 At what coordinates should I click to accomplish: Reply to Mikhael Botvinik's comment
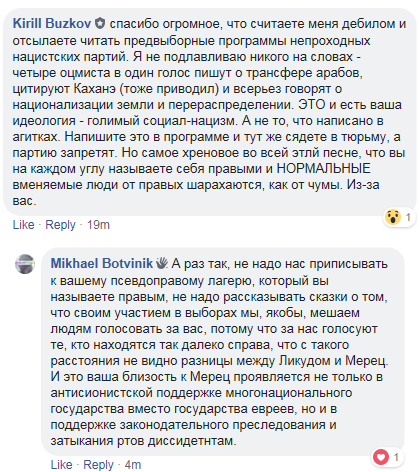(98, 464)
